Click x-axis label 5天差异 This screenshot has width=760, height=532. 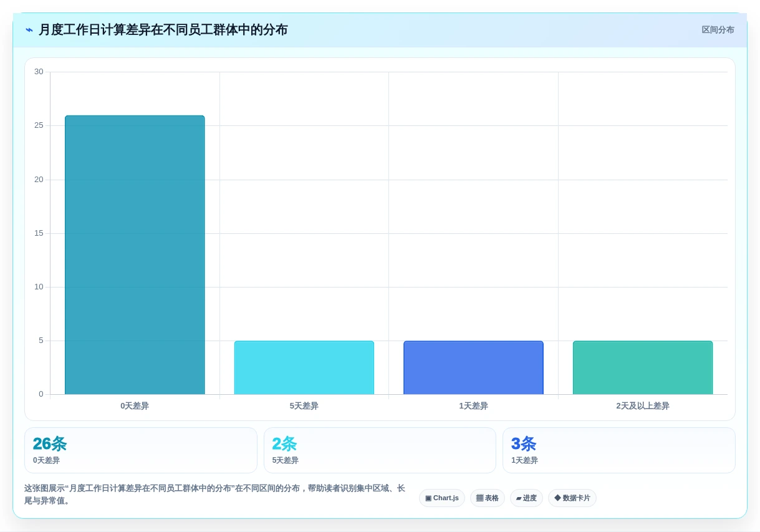point(304,406)
